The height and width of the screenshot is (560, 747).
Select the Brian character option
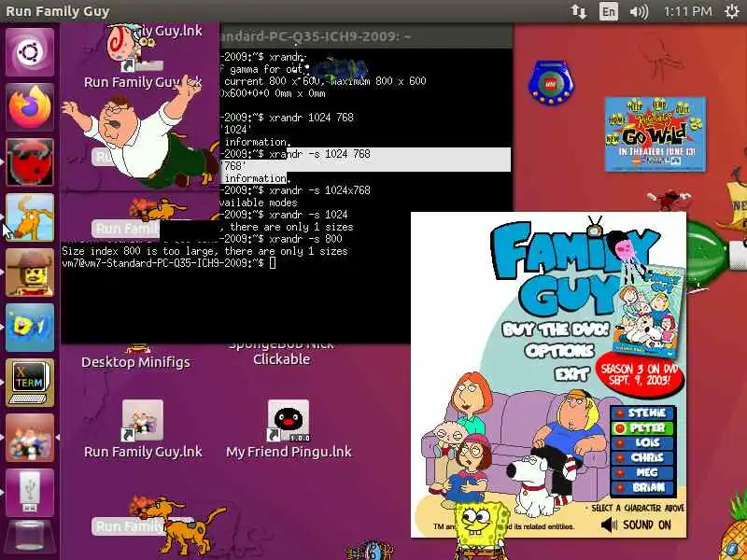643,487
